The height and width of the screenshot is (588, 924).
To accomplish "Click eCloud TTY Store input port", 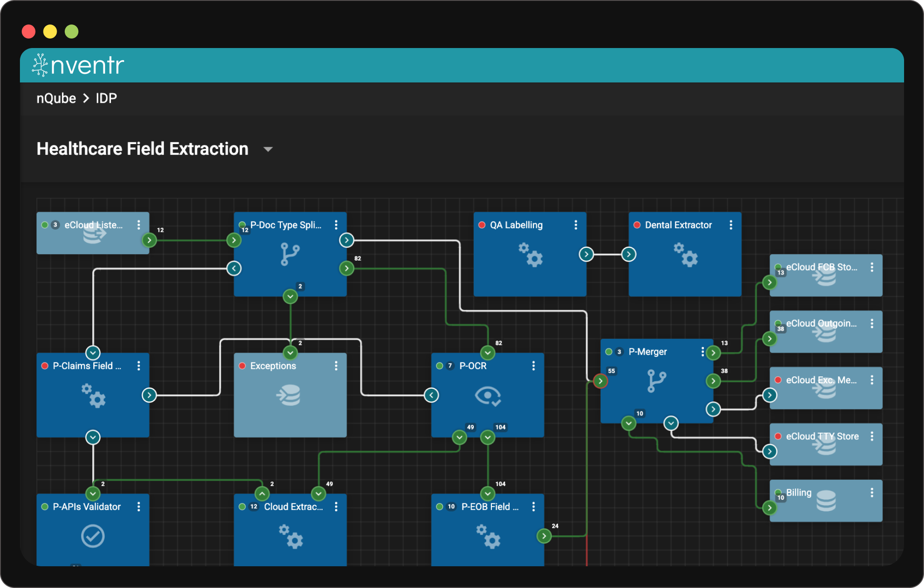I will pos(770,451).
